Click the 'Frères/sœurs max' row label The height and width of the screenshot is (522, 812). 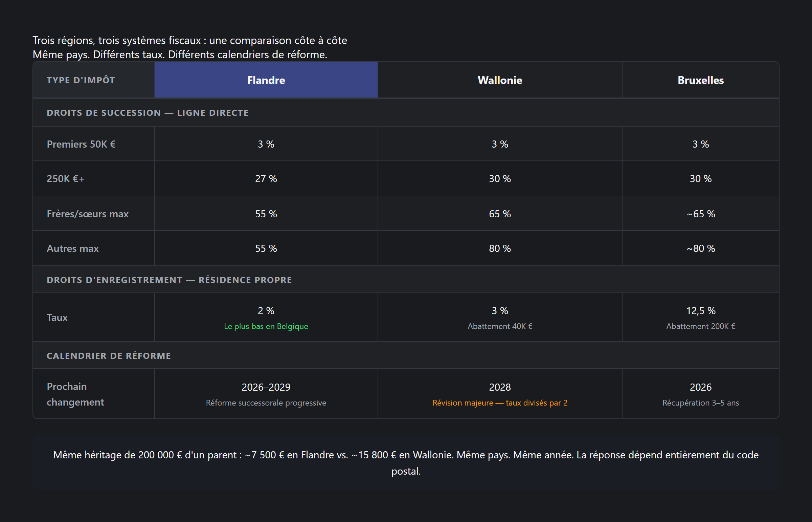tap(87, 214)
